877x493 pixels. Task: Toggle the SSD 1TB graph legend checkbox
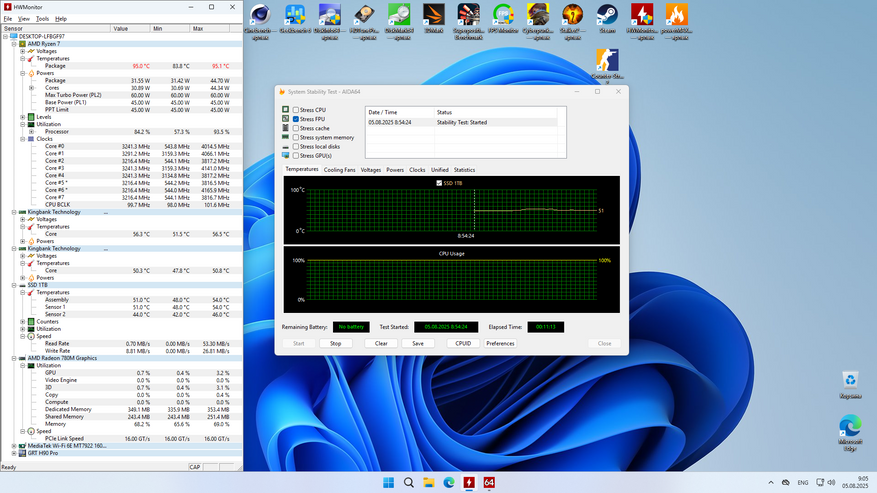[439, 183]
